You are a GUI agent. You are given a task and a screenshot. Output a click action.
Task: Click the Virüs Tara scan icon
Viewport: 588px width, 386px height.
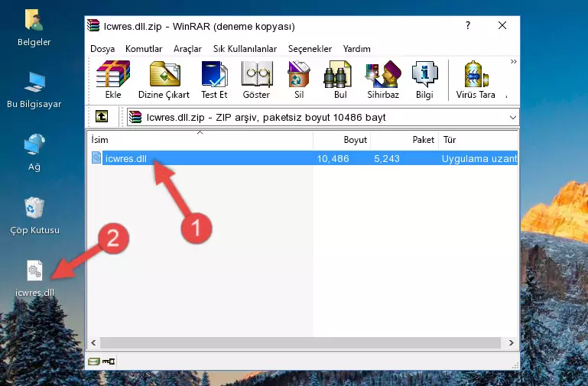point(476,79)
